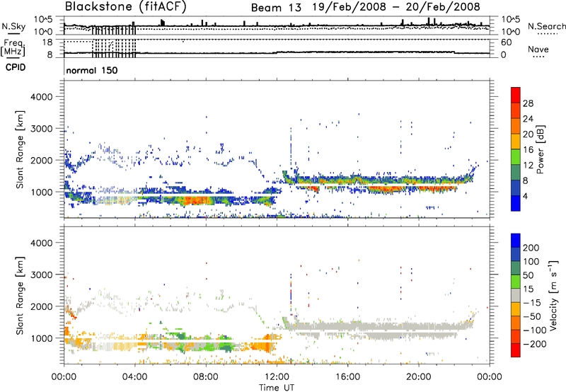Click the 'CPID' label

click(x=16, y=67)
